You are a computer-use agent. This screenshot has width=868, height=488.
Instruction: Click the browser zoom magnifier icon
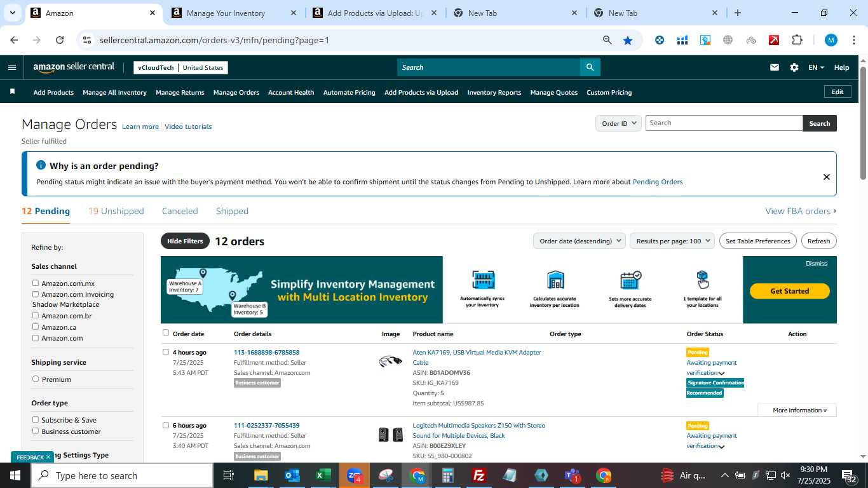tap(607, 40)
